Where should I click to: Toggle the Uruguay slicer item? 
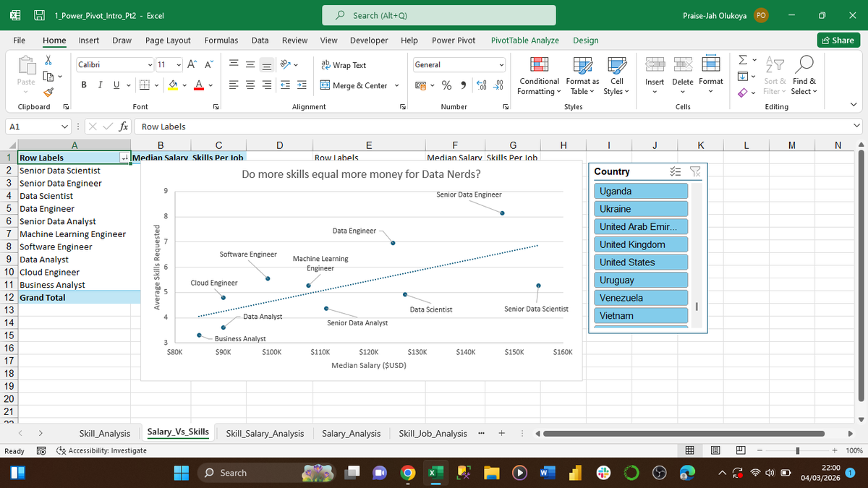(x=641, y=280)
